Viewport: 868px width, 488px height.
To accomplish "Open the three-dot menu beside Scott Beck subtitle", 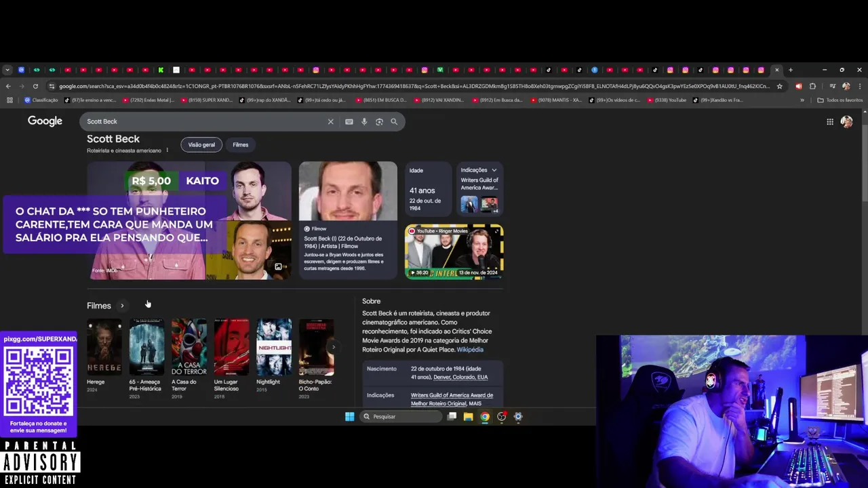I will tap(167, 150).
